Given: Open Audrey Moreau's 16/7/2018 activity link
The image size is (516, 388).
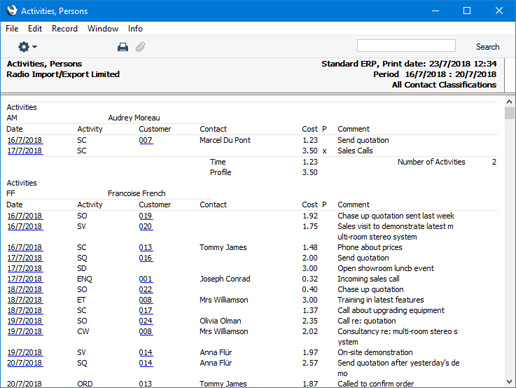Looking at the screenshot, I should tap(25, 140).
